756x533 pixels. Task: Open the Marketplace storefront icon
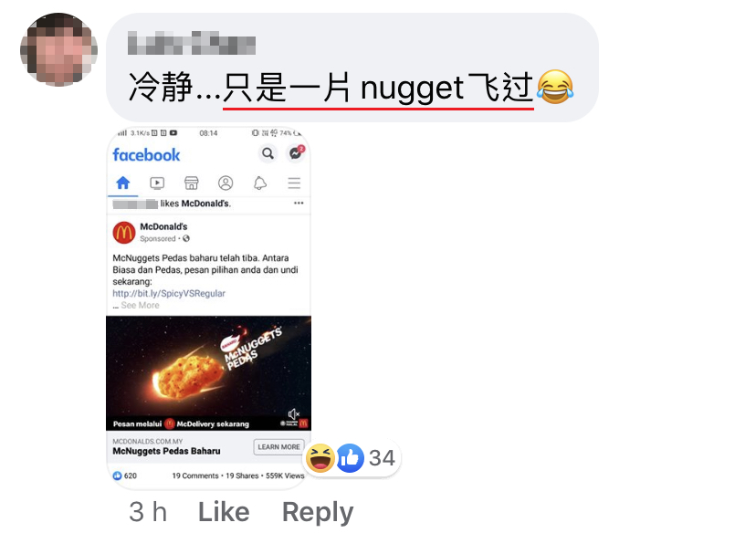tap(192, 183)
